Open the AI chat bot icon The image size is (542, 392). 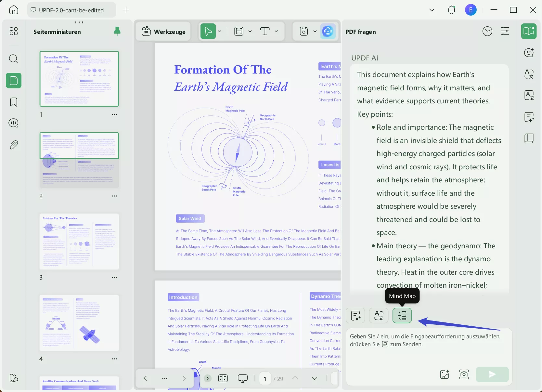click(x=529, y=52)
